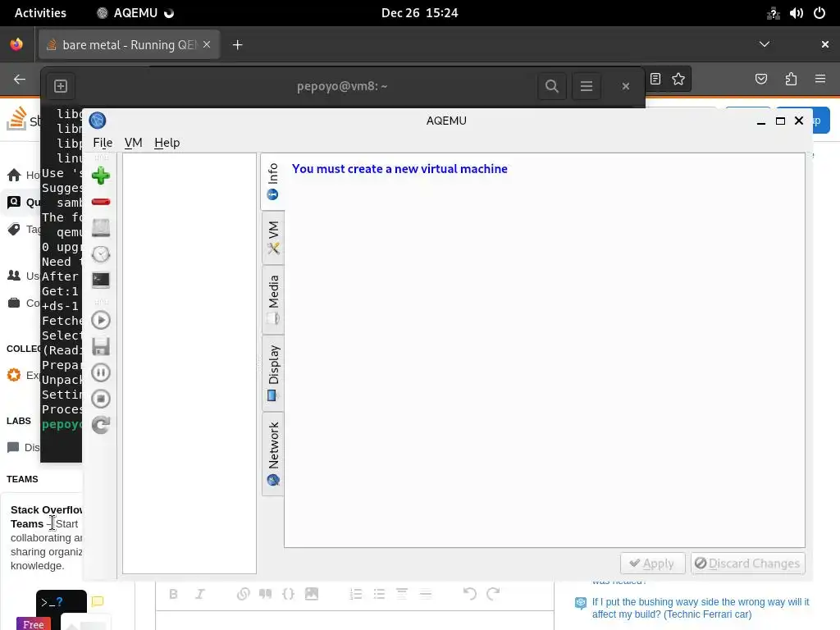The height and width of the screenshot is (630, 840).
Task: Click the Save to Pocket icon
Action: [760, 80]
